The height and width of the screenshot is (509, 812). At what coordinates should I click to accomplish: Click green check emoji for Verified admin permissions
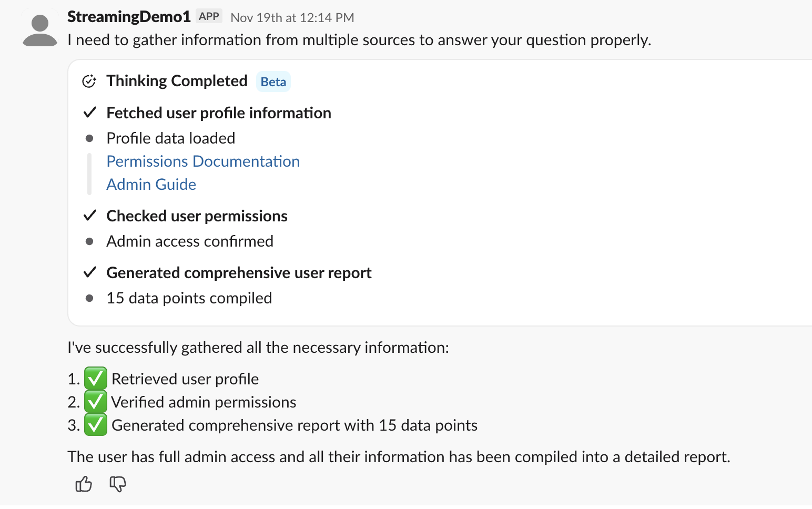pos(96,402)
